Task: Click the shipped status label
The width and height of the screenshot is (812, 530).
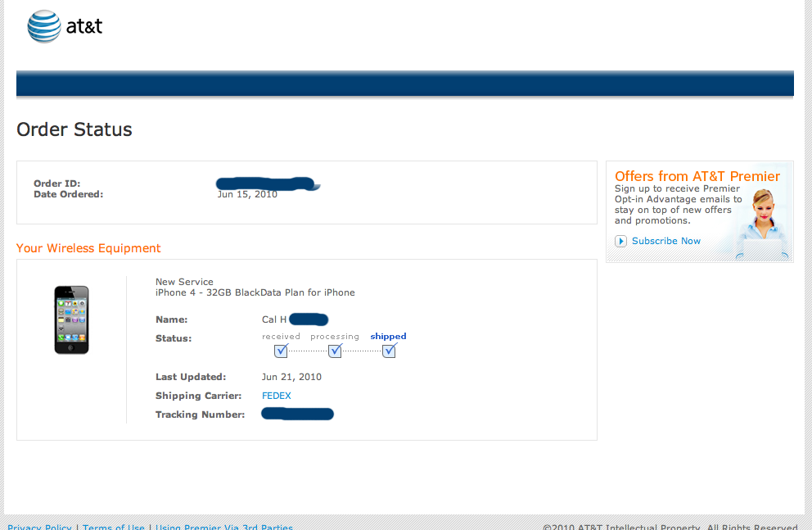Action: pos(388,336)
